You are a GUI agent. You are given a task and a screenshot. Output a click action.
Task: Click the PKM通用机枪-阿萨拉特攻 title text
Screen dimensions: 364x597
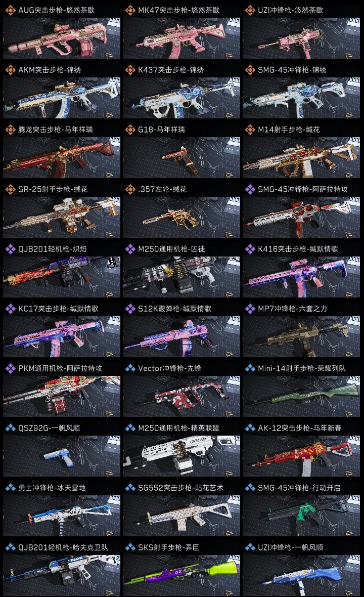(x=60, y=368)
